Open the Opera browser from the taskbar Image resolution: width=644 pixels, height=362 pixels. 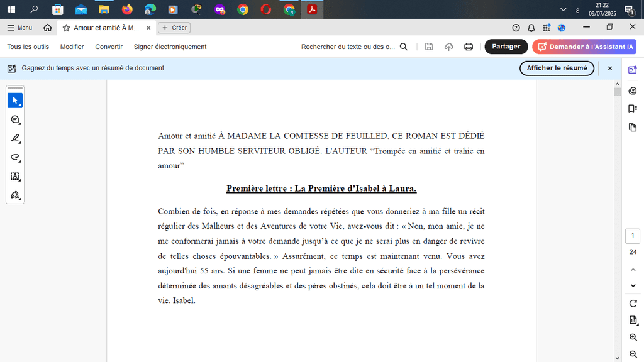266,9
